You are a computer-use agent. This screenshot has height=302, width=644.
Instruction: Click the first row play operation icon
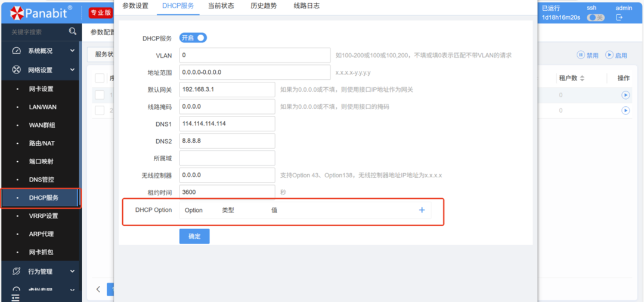pos(626,95)
